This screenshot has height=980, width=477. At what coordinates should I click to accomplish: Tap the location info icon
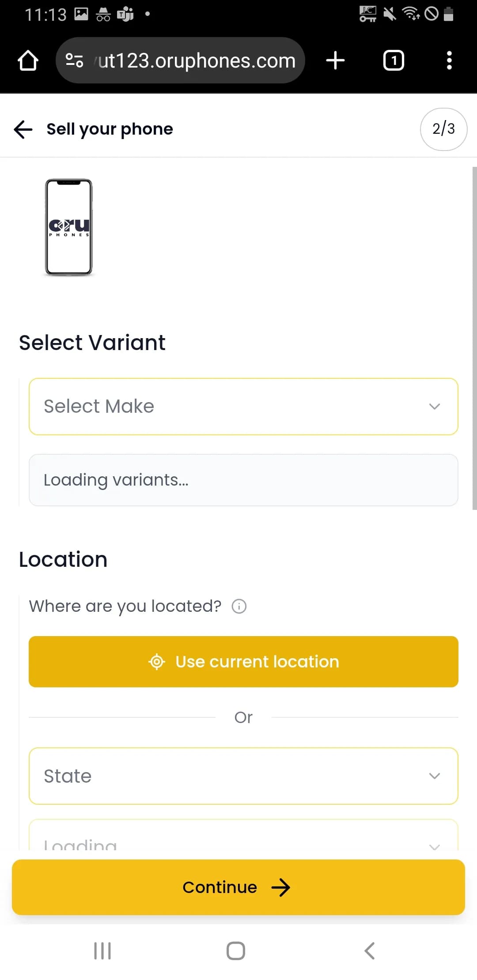[239, 607]
